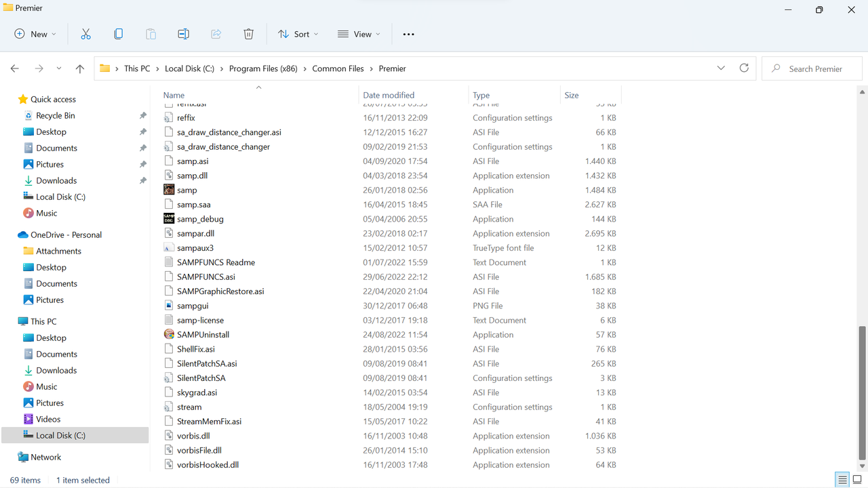Screen dimensions: 868x488
Task: Click the Videos icon under This PC
Action: click(x=28, y=420)
